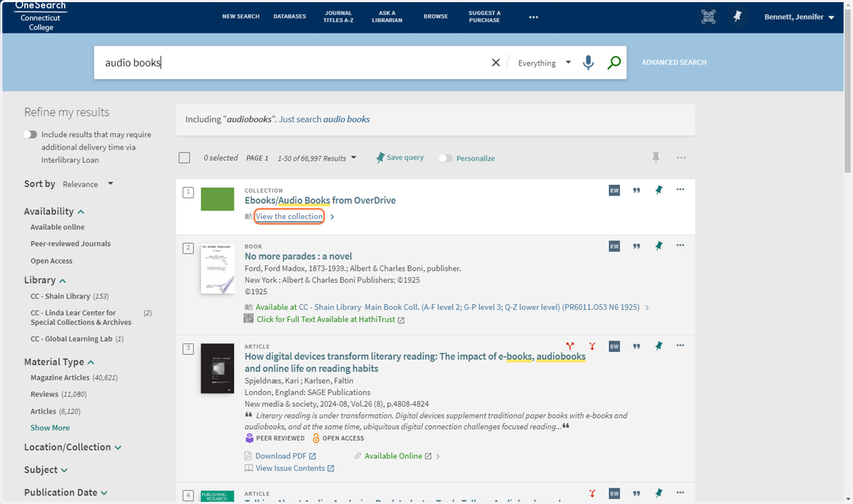Click first red citation trail icon on result 3
The image size is (853, 504).
(570, 346)
